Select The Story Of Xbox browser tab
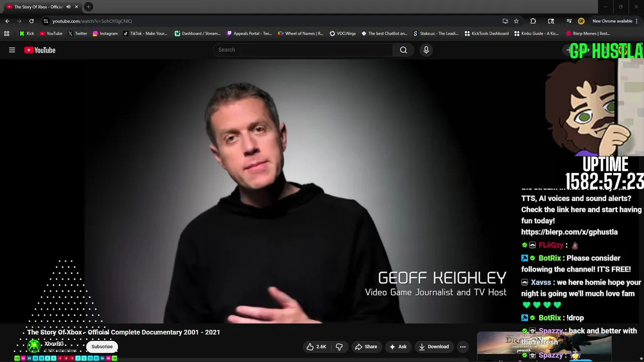This screenshot has width=644, height=362. (38, 7)
